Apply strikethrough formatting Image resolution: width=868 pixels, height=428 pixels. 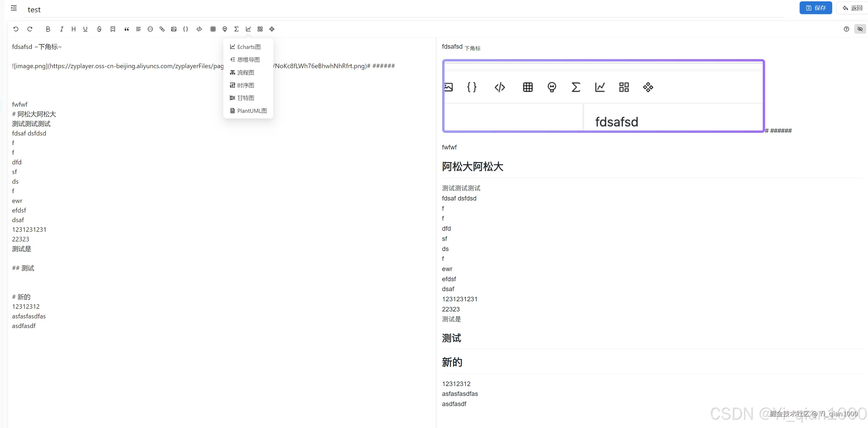tap(99, 29)
